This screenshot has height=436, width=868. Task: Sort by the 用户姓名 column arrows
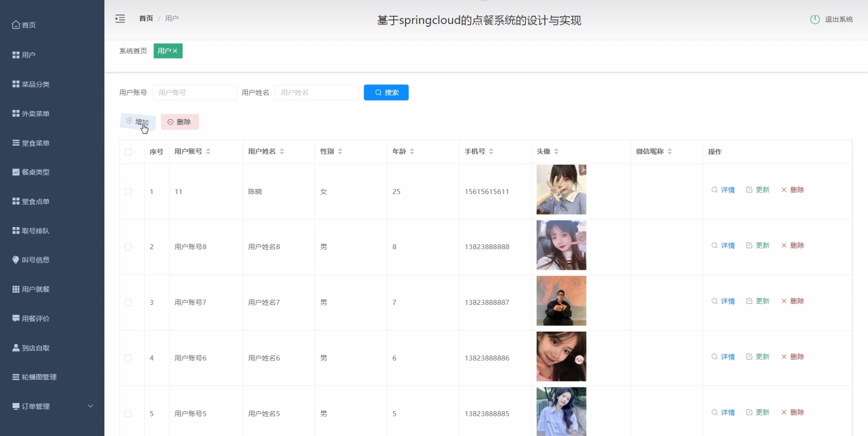coord(282,151)
